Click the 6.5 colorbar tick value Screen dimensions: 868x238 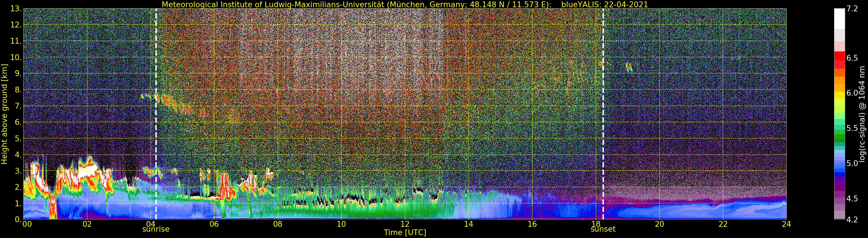pyautogui.click(x=852, y=58)
